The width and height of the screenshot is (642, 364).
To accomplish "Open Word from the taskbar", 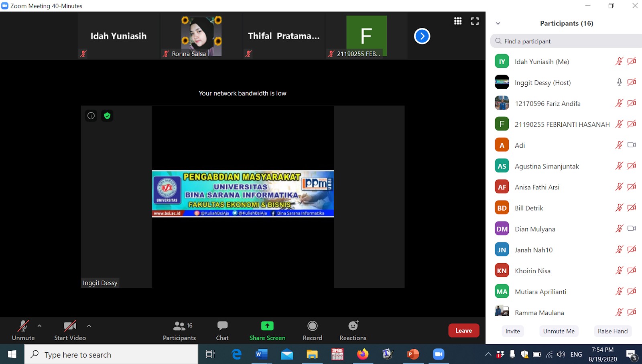I will (262, 354).
